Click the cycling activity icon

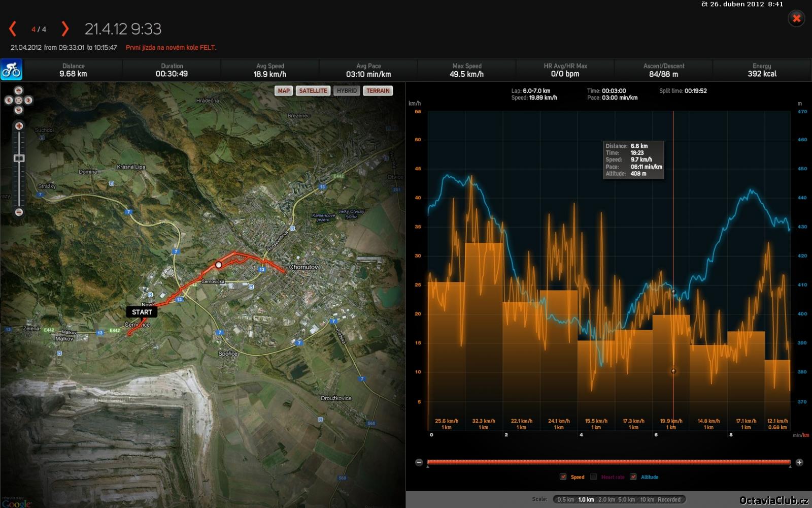click(x=11, y=70)
